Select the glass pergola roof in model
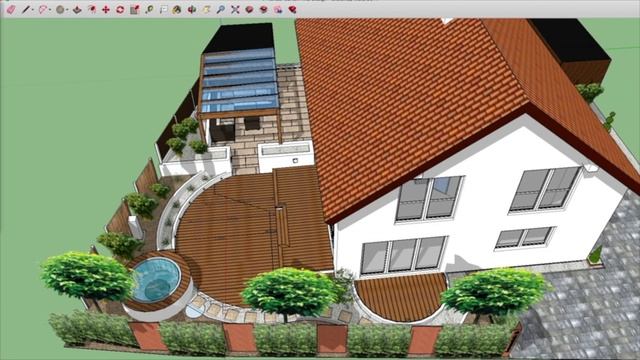Image resolution: width=640 pixels, height=360 pixels. 240,81
